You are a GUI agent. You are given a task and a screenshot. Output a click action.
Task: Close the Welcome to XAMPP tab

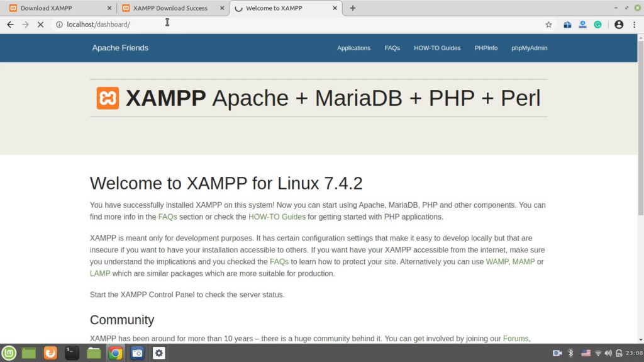(x=335, y=8)
